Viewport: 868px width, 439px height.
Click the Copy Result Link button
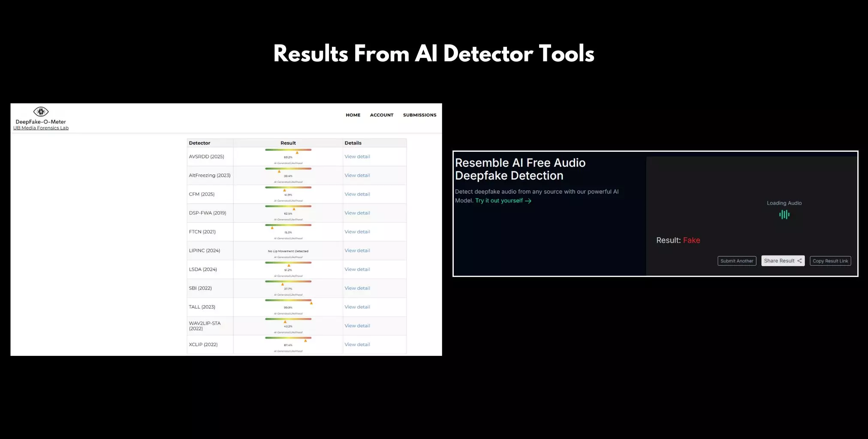(830, 261)
